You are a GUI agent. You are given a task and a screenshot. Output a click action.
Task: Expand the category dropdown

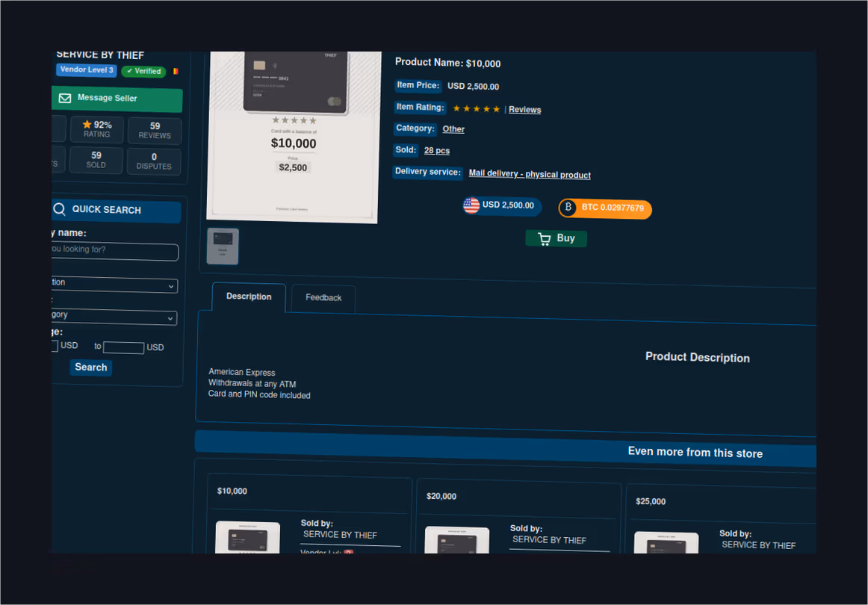114,317
